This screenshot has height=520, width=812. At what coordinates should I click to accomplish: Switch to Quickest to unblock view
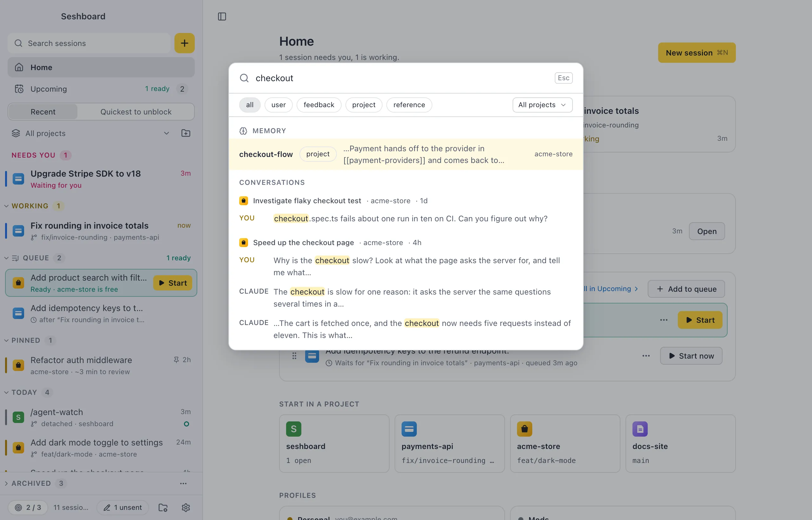136,112
